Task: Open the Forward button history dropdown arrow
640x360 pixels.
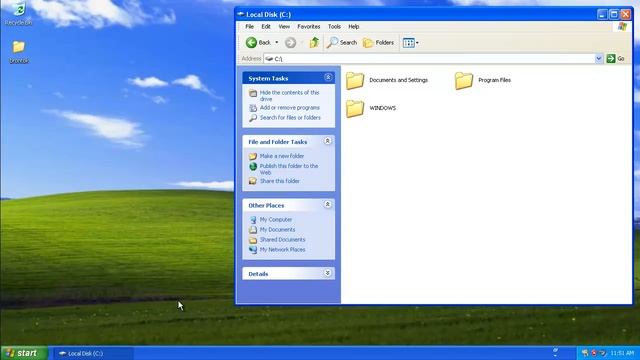Action: [x=302, y=42]
